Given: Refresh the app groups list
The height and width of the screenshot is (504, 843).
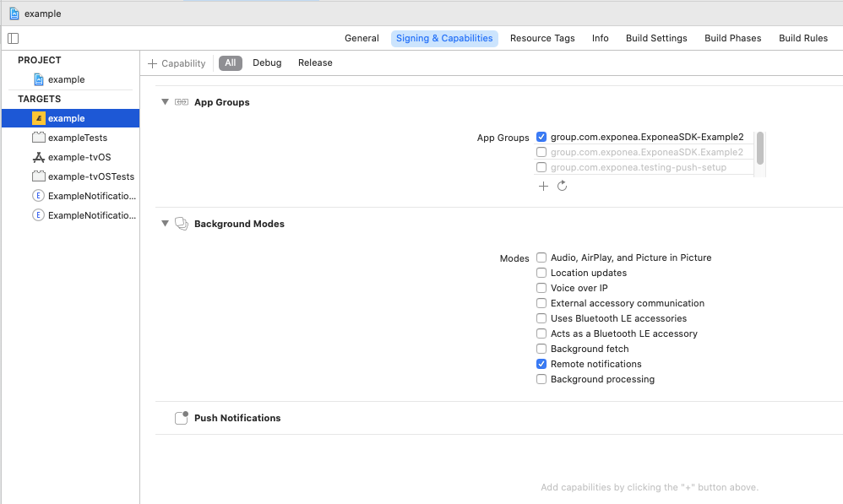Looking at the screenshot, I should point(563,186).
